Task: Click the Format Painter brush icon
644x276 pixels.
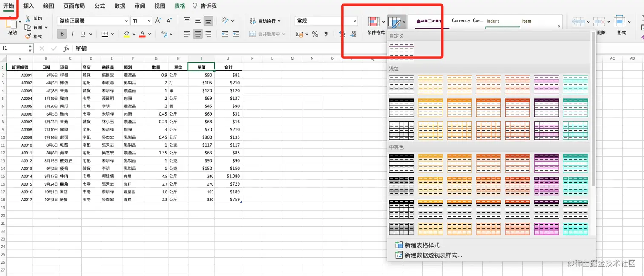Action: 28,36
